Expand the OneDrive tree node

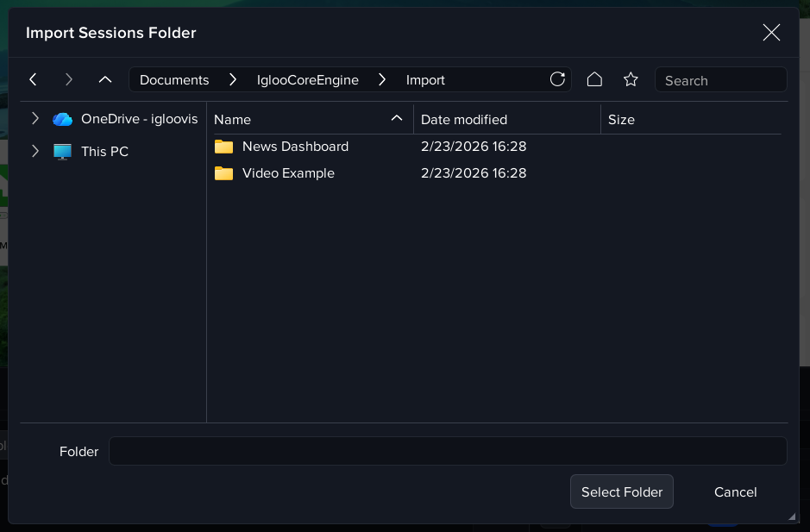[35, 119]
